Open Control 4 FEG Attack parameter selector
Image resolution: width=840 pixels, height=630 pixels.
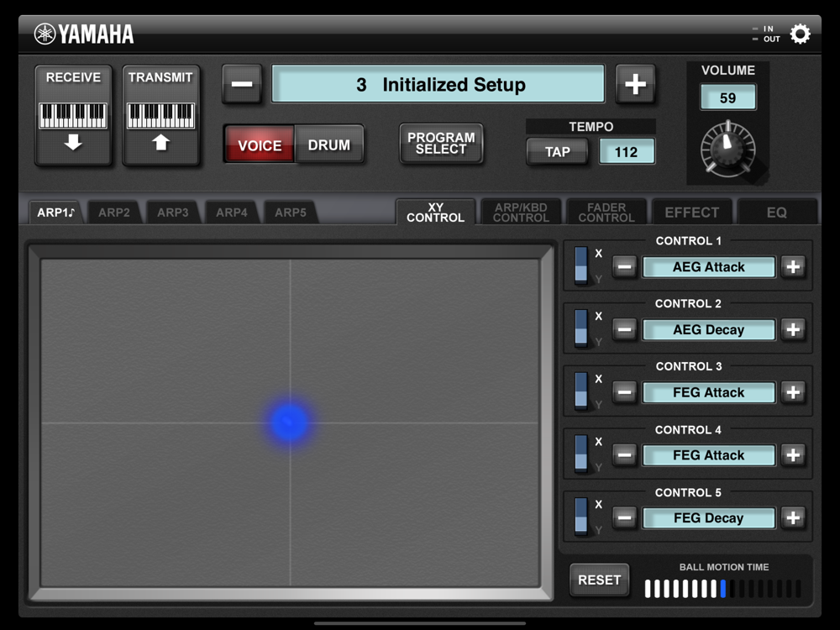click(x=709, y=454)
